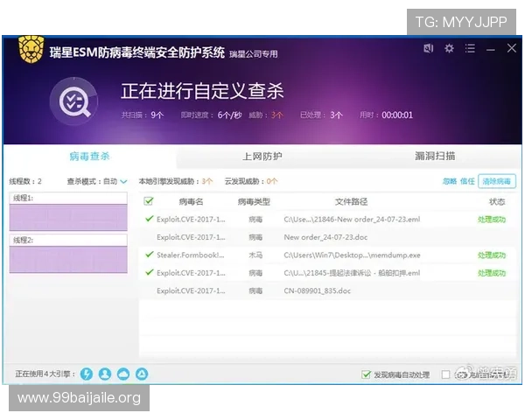Toggle the select-all checkbox in table header

pos(149,201)
